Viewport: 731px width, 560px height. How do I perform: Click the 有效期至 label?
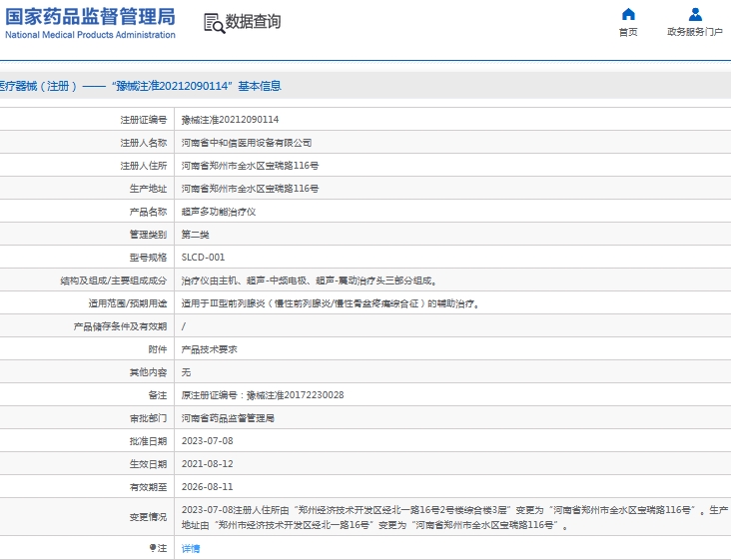pos(148,487)
